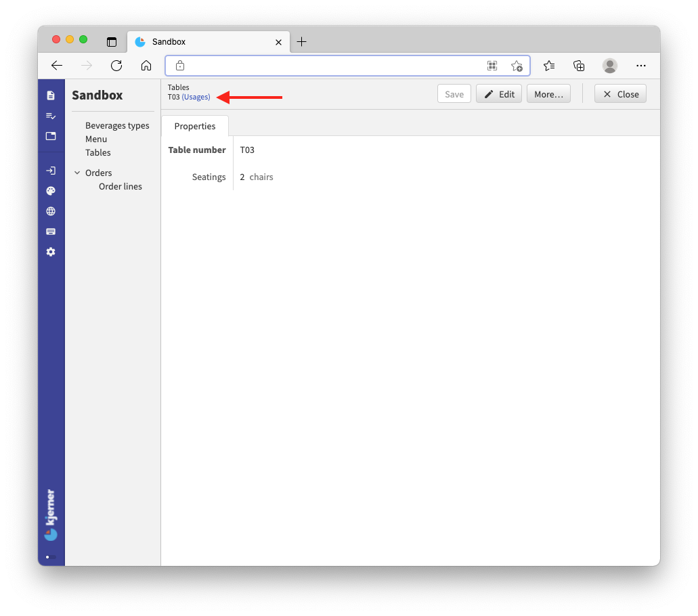The width and height of the screenshot is (698, 616).
Task: Open the documents icon in the purple sidebar
Action: (51, 95)
